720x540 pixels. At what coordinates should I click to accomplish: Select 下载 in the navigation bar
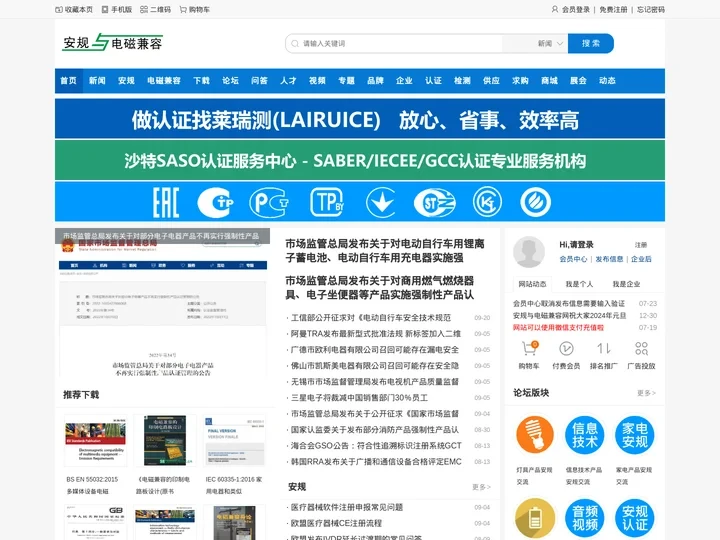coord(201,81)
